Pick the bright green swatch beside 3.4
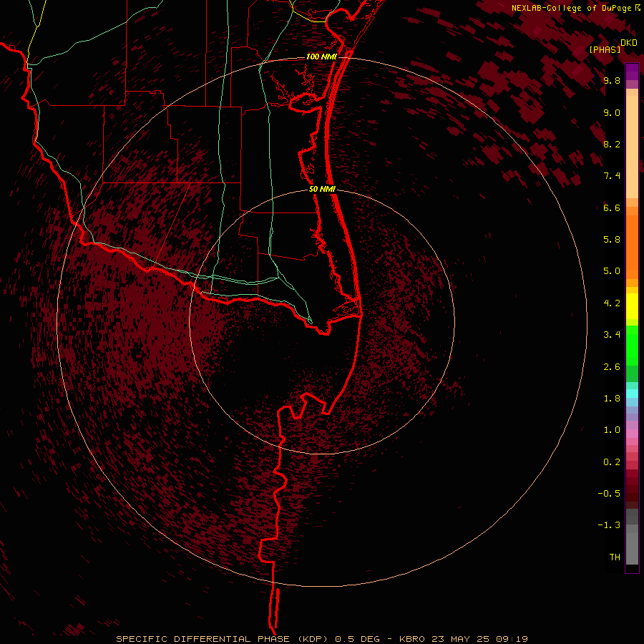 click(632, 344)
